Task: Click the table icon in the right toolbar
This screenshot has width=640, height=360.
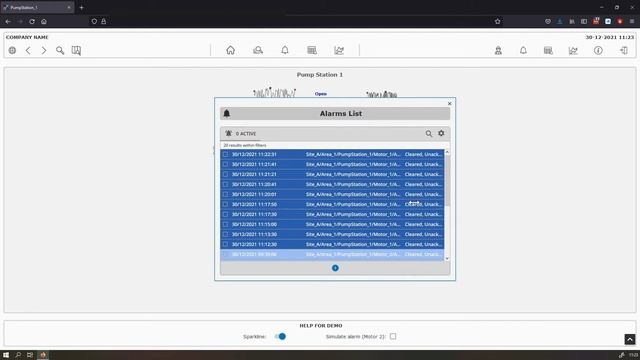Action: (x=548, y=51)
